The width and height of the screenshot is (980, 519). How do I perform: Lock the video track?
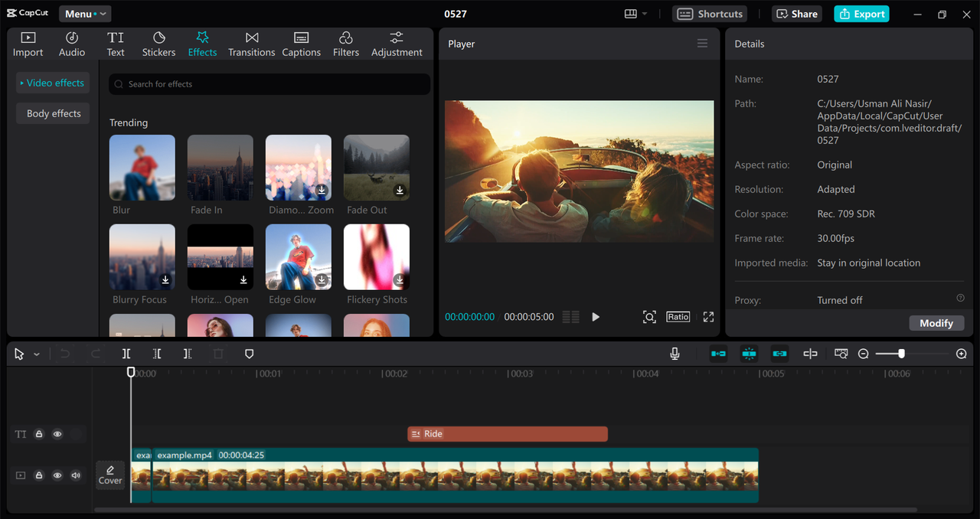pyautogui.click(x=39, y=475)
